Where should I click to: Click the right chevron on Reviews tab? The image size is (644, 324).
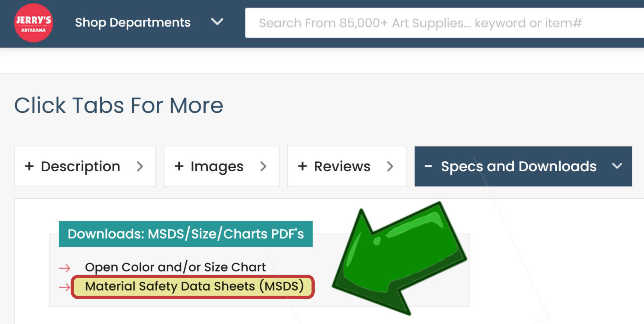[x=390, y=167]
